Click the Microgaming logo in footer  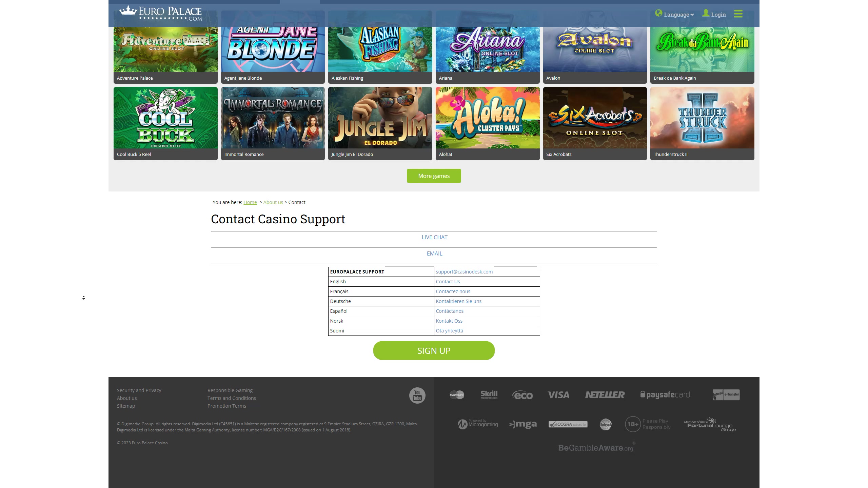pyautogui.click(x=478, y=424)
